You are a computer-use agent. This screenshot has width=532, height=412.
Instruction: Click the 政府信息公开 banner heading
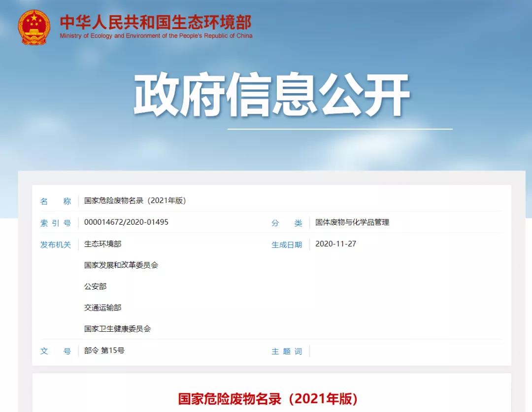(x=272, y=95)
